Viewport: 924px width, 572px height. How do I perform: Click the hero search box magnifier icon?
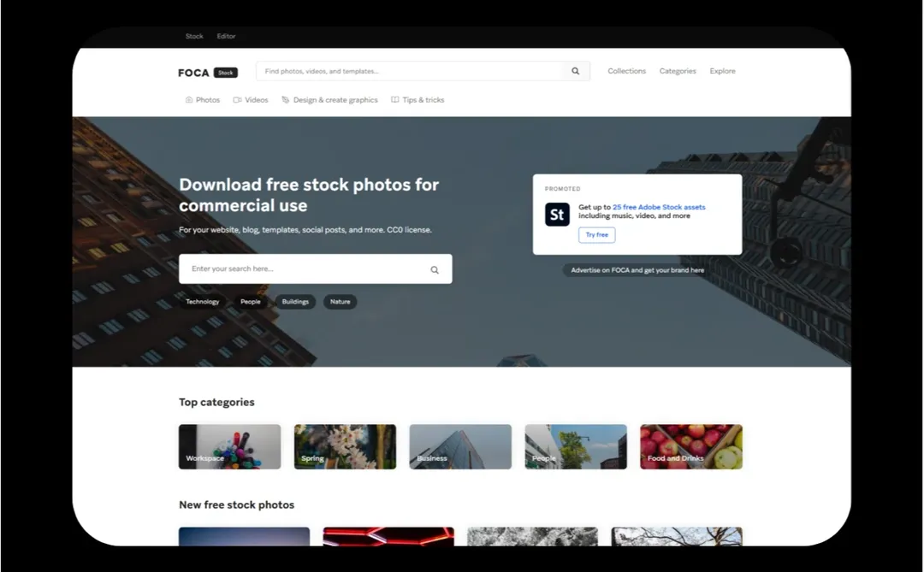(x=435, y=270)
